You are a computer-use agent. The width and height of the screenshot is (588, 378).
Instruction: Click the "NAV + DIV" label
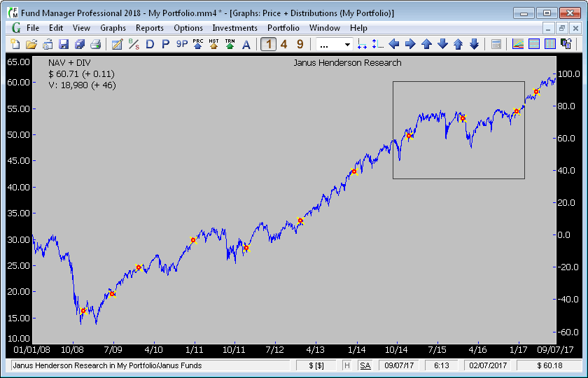pos(69,62)
